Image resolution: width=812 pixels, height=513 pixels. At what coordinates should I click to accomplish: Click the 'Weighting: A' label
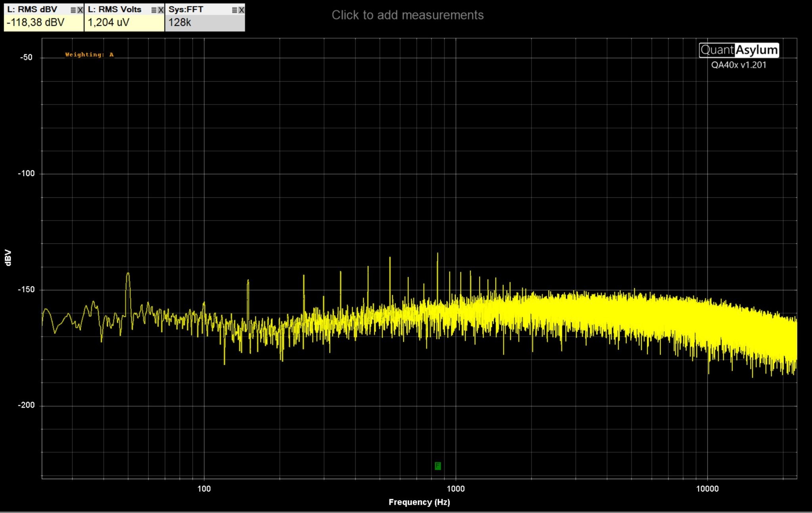coord(89,55)
